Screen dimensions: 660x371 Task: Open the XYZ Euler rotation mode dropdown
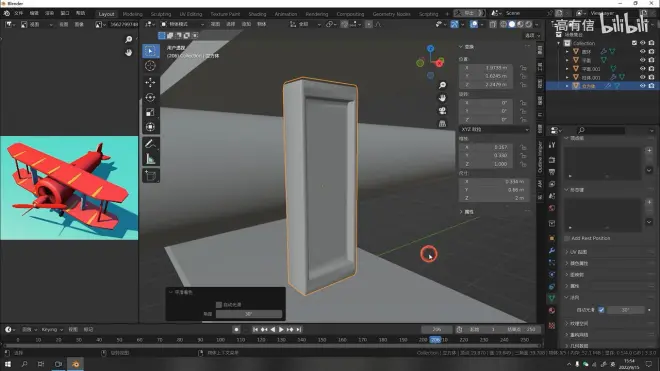(x=494, y=129)
